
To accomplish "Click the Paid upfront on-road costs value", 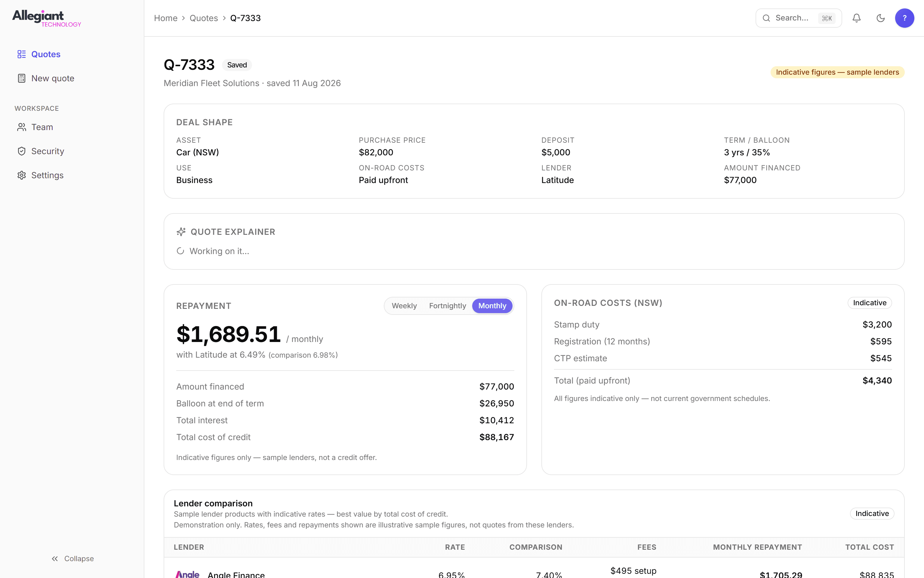I will coord(383,180).
